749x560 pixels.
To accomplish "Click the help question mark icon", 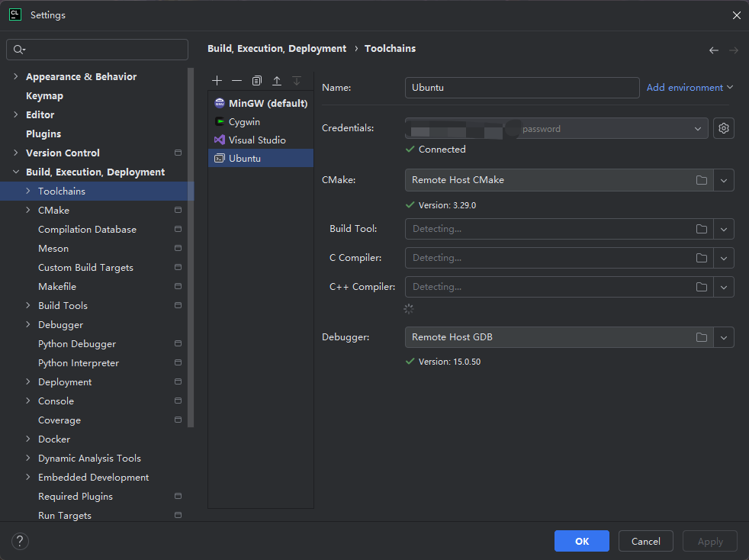I will tap(20, 541).
